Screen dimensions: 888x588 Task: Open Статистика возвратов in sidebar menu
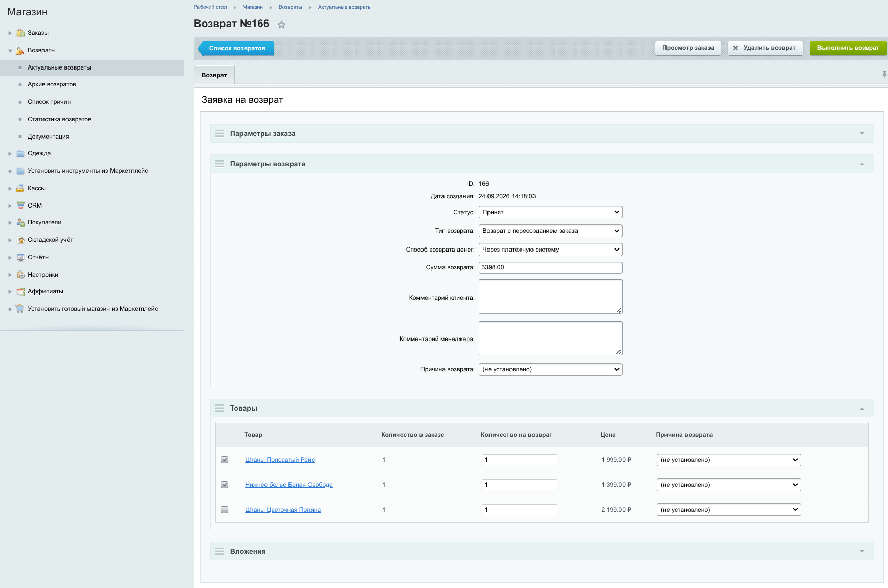click(59, 119)
